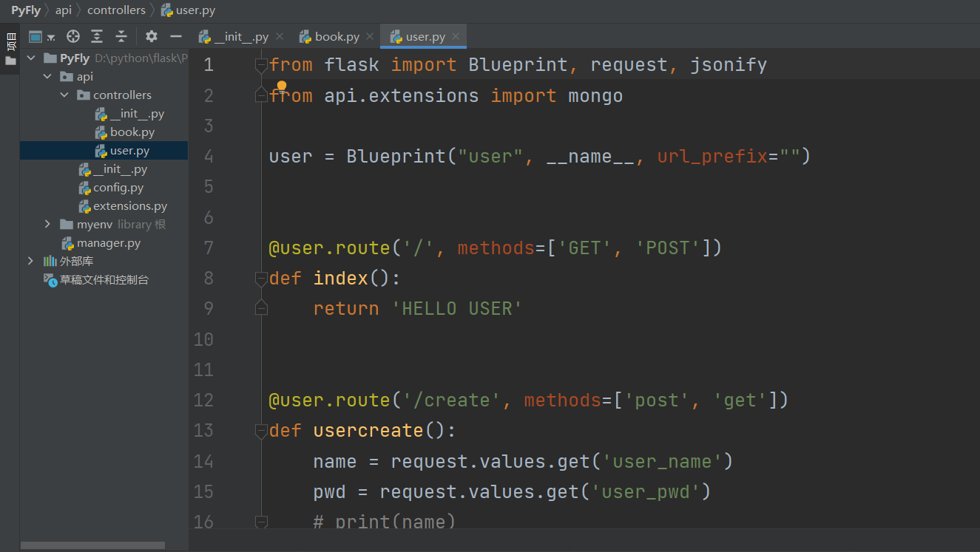
Task: Close the book.py editor tab
Action: pos(370,36)
